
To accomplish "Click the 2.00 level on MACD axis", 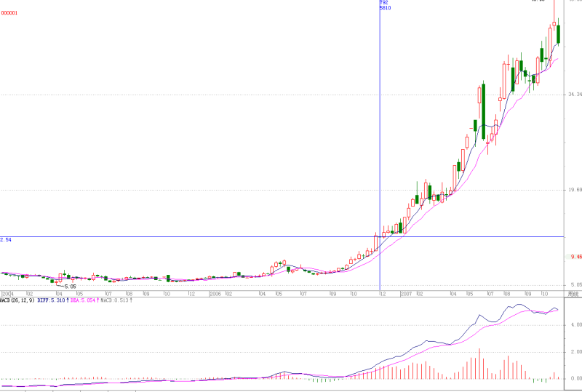I will (576, 351).
